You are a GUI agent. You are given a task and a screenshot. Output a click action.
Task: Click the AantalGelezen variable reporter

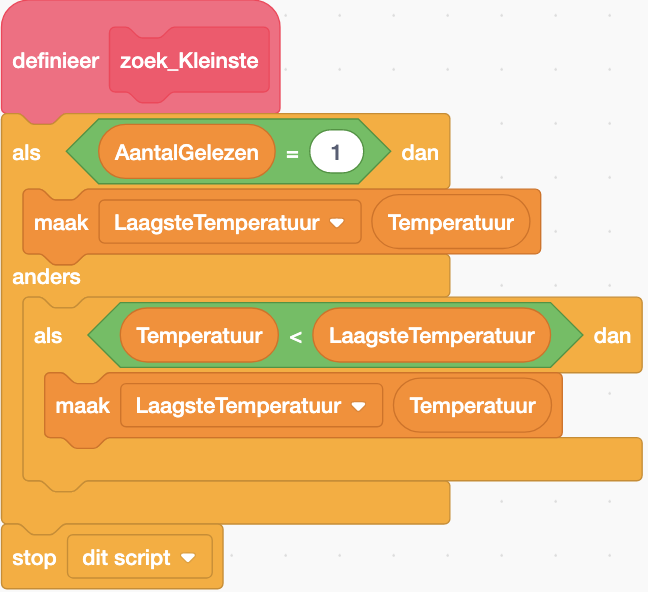tap(186, 154)
